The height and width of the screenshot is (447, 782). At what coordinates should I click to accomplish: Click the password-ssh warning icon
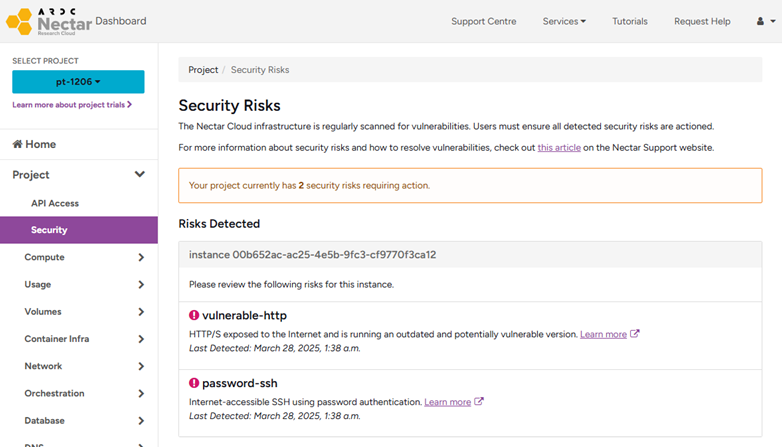click(x=194, y=383)
